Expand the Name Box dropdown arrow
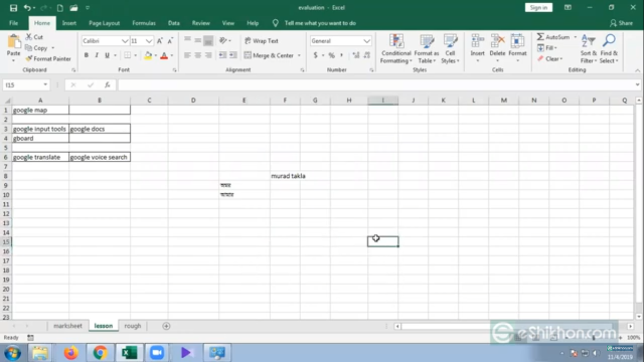644x362 pixels. tap(46, 85)
